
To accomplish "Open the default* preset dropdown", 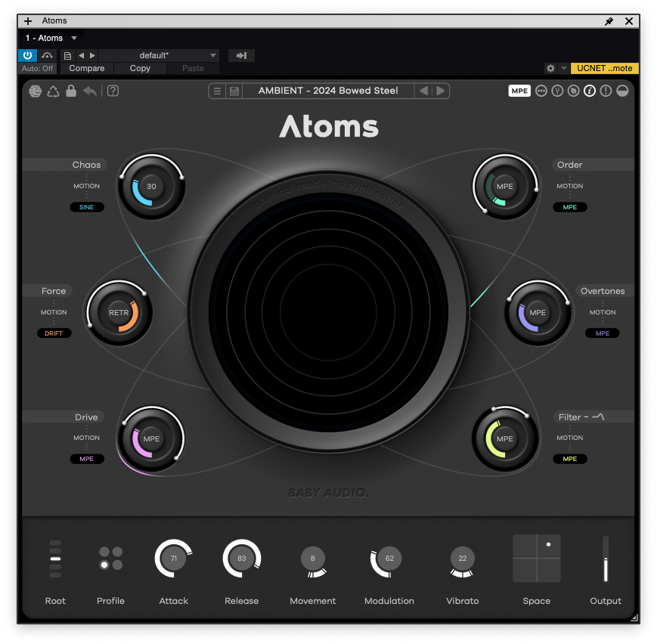I will coord(160,55).
